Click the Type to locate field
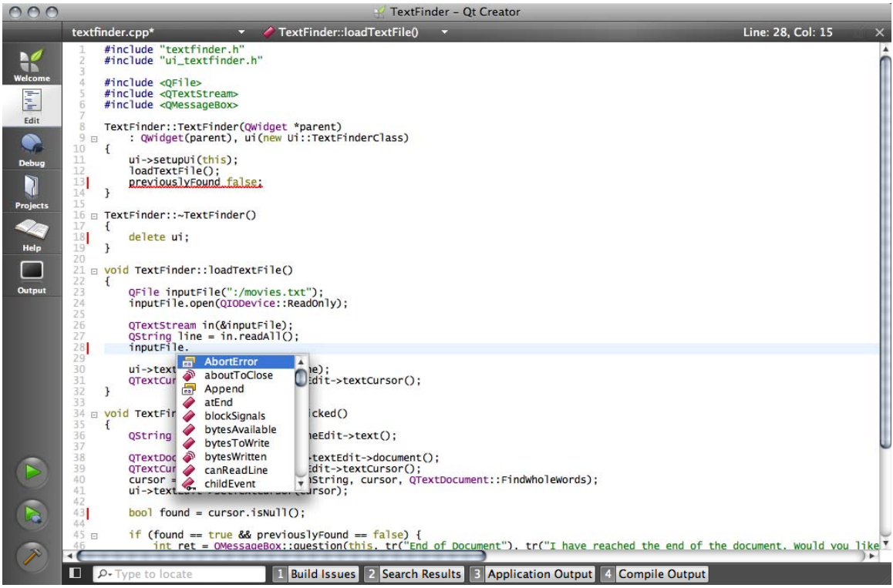 (180, 574)
